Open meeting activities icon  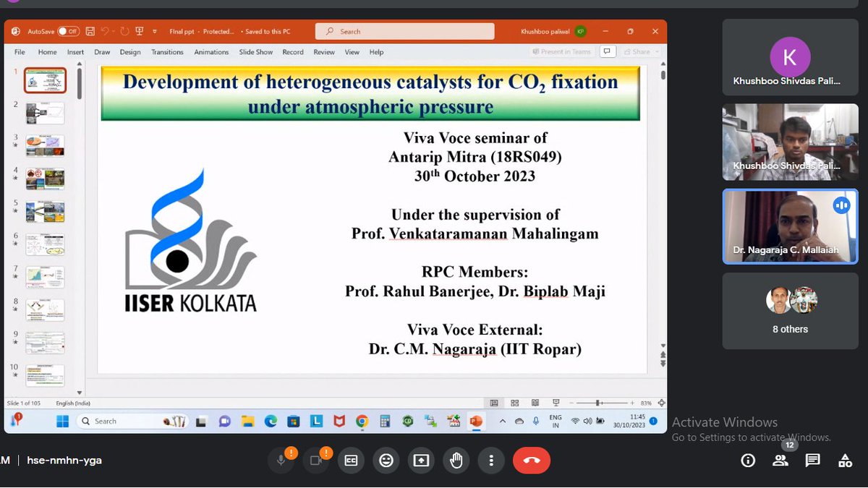[845, 461]
